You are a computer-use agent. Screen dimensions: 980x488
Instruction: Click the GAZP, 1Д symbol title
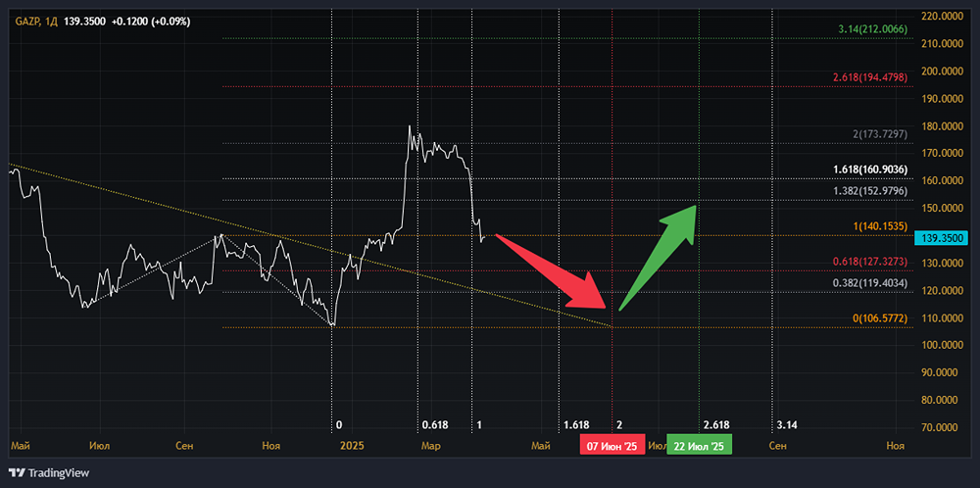(x=36, y=19)
